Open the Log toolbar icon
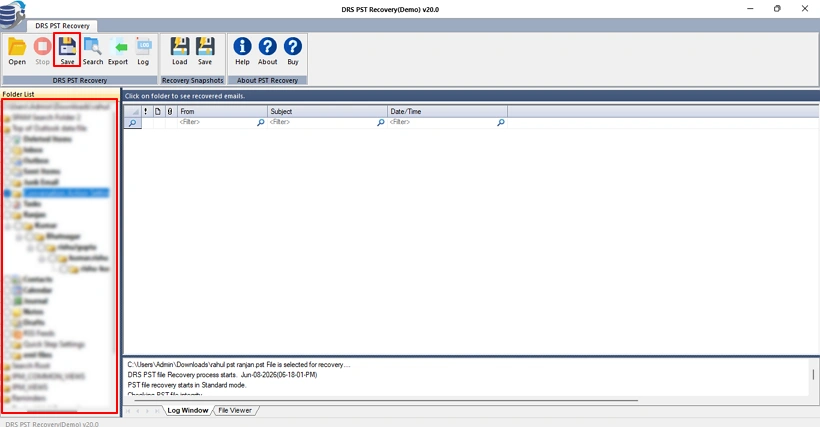The width and height of the screenshot is (820, 427). (x=143, y=51)
